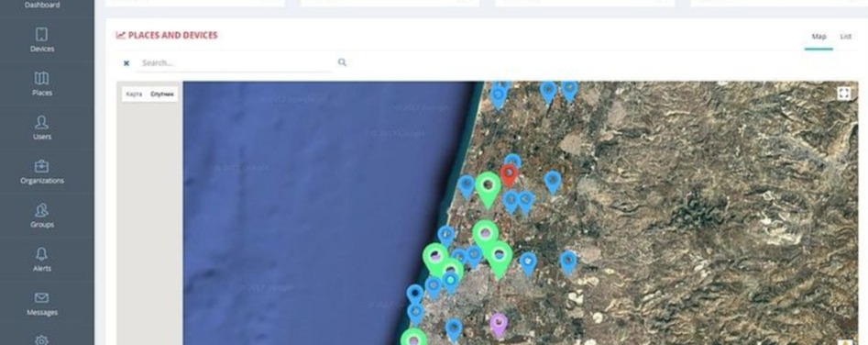Select the red map marker
Viewport: 868px width, 345px height.
tap(509, 175)
